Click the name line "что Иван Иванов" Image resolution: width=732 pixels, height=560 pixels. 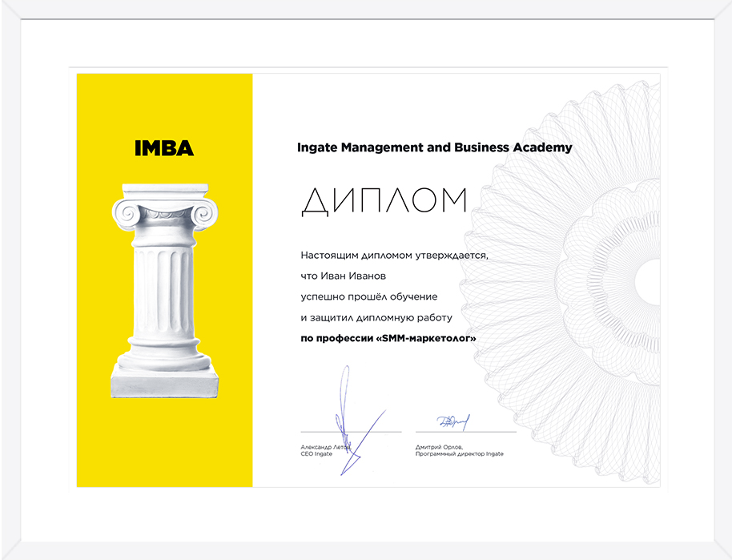tap(343, 276)
